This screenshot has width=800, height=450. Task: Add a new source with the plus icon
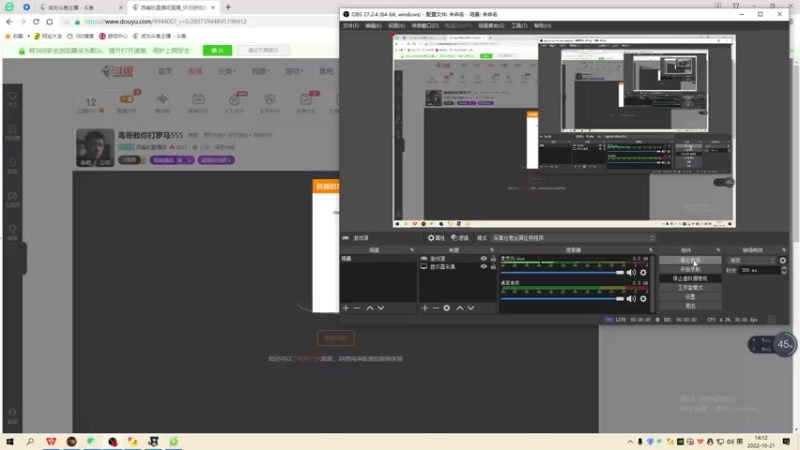424,308
